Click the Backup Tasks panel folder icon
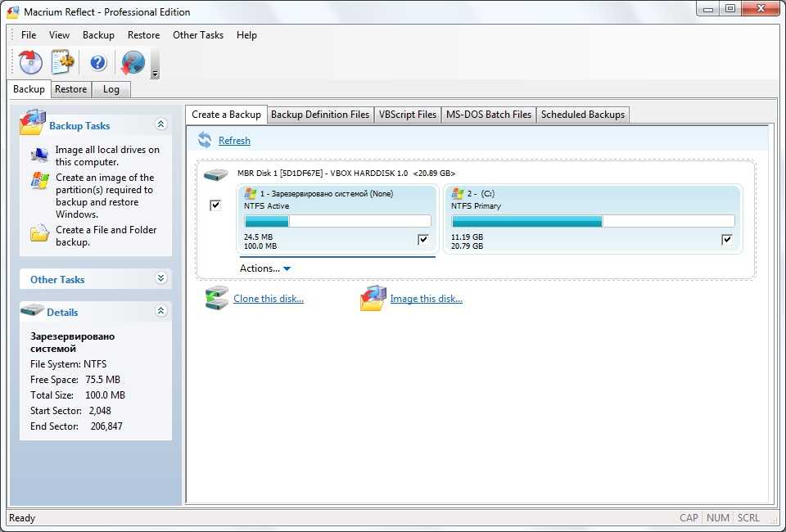This screenshot has width=786, height=532. (x=32, y=122)
